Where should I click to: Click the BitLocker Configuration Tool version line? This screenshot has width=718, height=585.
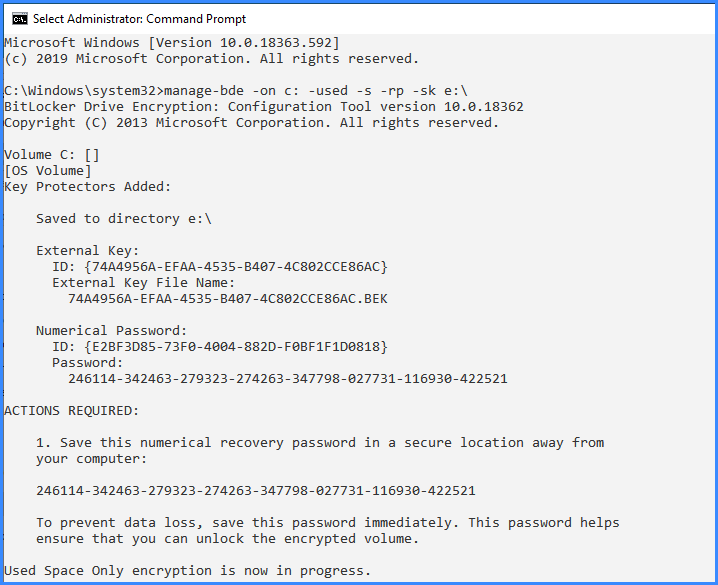click(264, 107)
